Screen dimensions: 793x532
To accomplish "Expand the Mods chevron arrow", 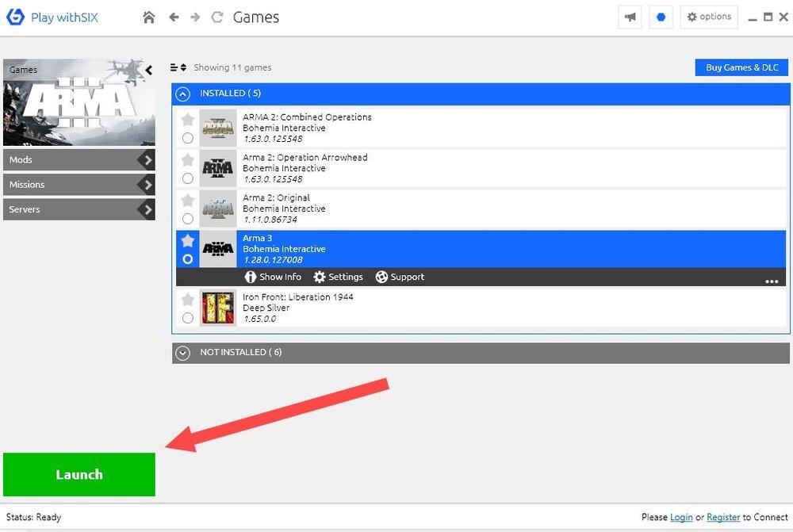I will coord(147,160).
